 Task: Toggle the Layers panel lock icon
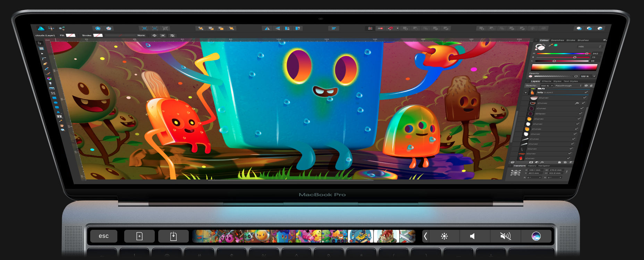(591, 86)
